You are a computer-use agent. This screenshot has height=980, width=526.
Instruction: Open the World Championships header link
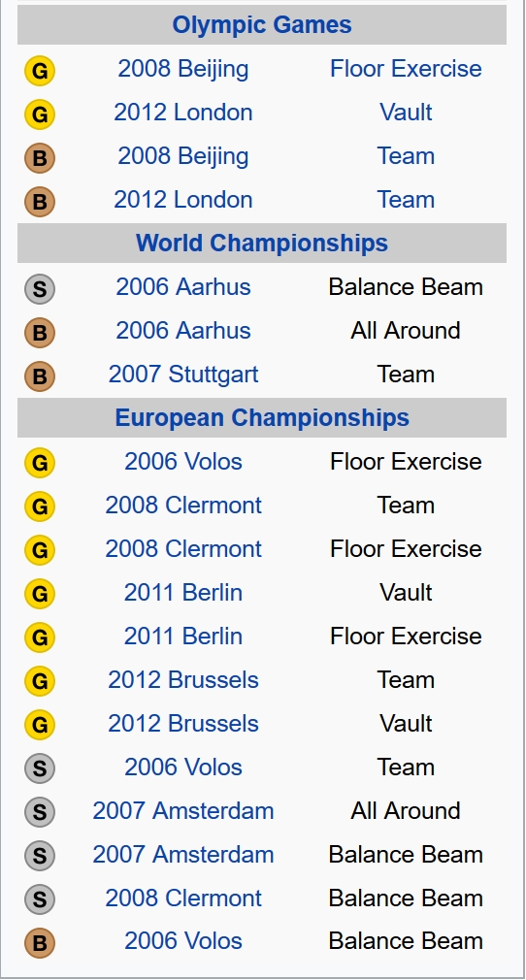[x=262, y=243]
